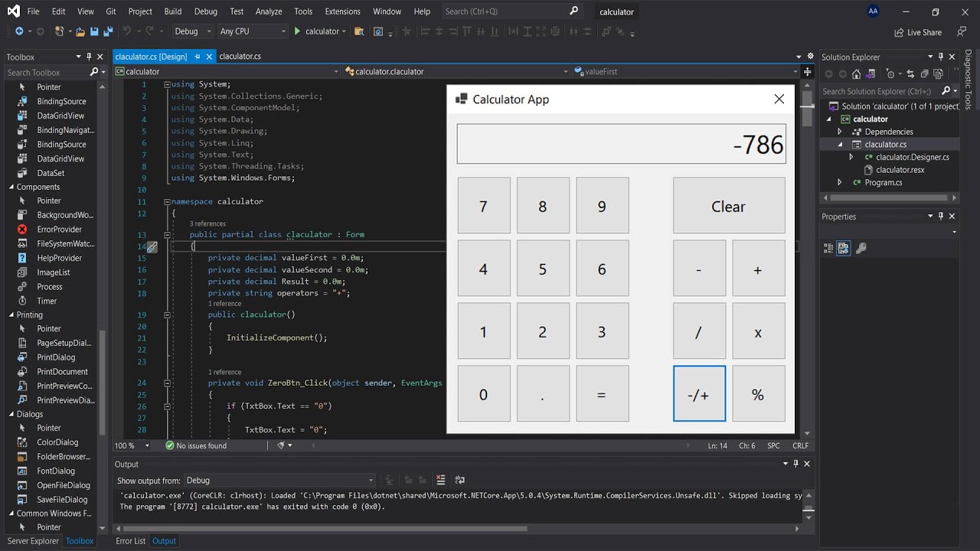Open the valueFirst member navigation dropdown
The image size is (980, 551).
[x=686, y=71]
